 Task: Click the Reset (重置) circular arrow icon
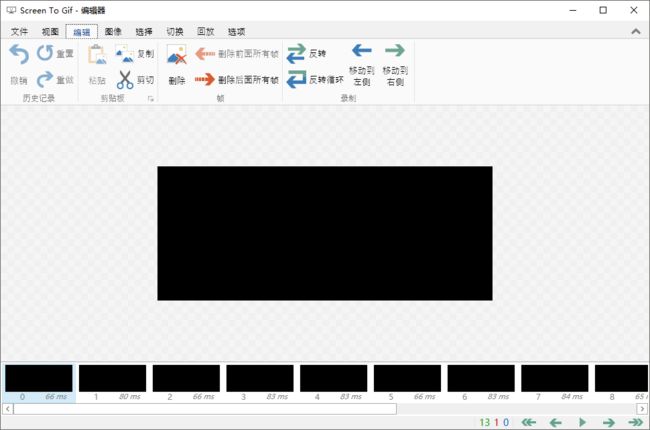(x=45, y=53)
